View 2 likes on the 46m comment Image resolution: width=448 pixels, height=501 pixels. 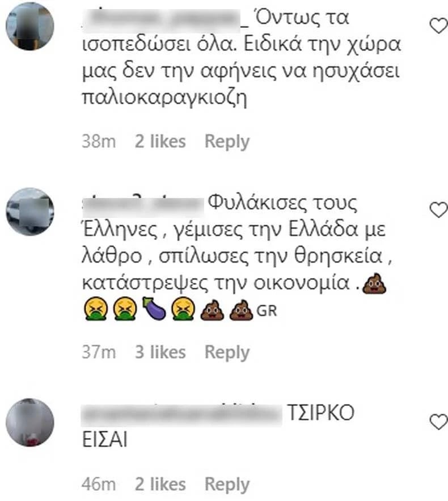click(x=160, y=484)
